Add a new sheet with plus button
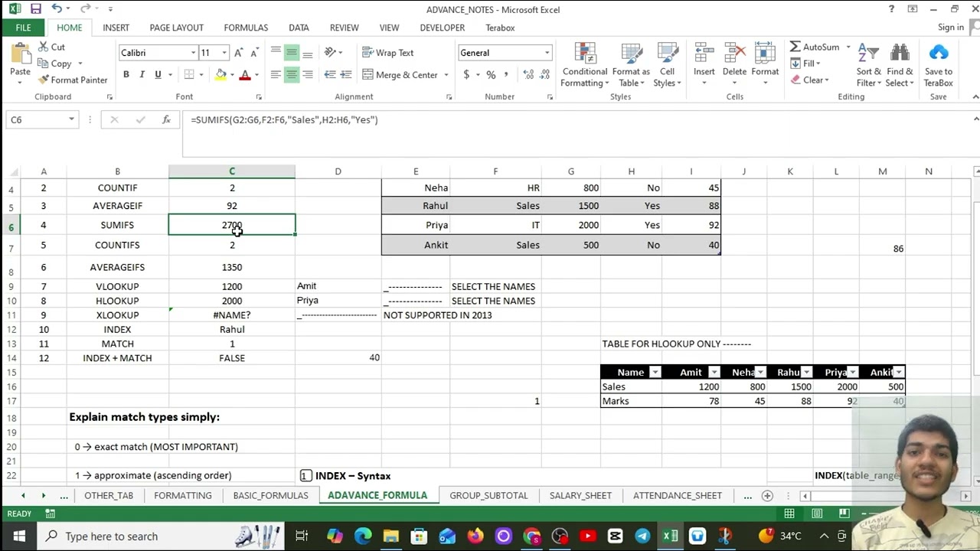Image resolution: width=980 pixels, height=551 pixels. 767,495
